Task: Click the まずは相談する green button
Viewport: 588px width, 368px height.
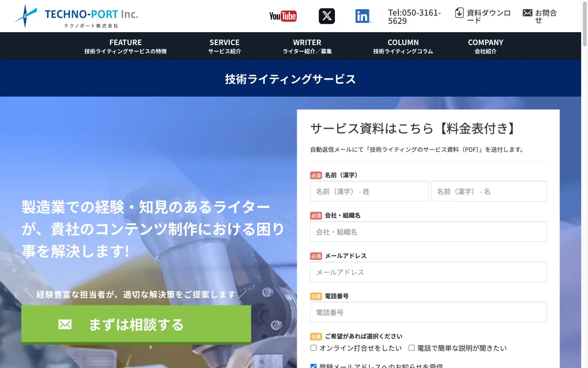Action: pos(136,324)
